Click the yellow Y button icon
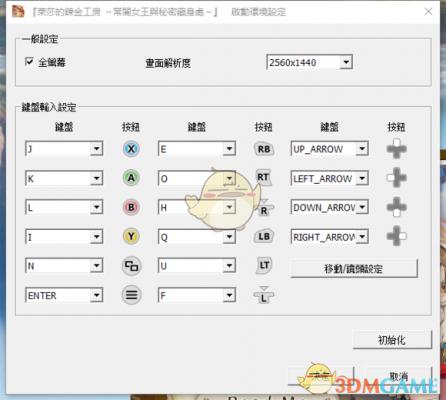This screenshot has height=400, width=446. tap(131, 237)
